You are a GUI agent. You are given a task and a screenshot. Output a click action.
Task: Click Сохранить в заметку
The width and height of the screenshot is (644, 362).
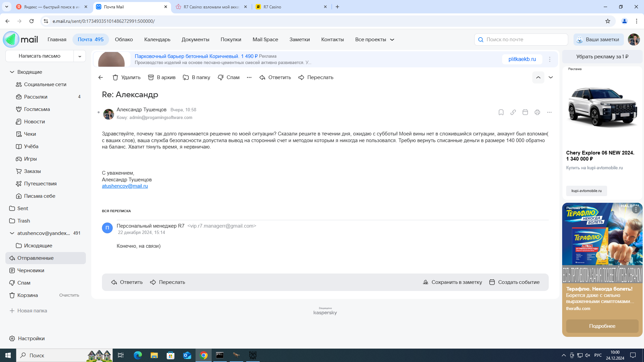pos(452,282)
